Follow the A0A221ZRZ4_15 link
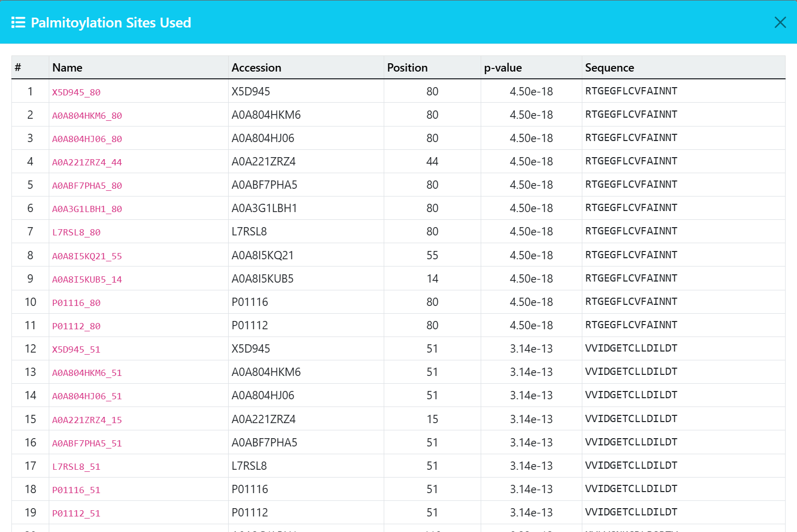 [x=87, y=420]
